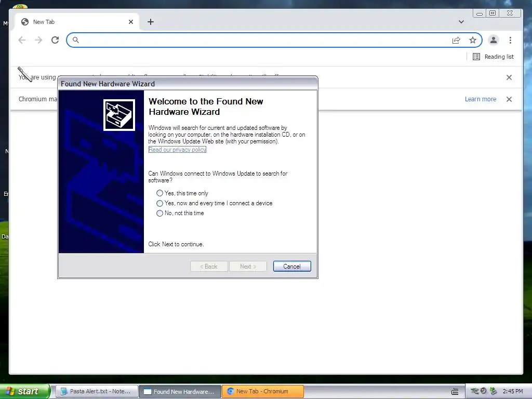Click Safely Remove Hardware tray icon

tap(475, 391)
